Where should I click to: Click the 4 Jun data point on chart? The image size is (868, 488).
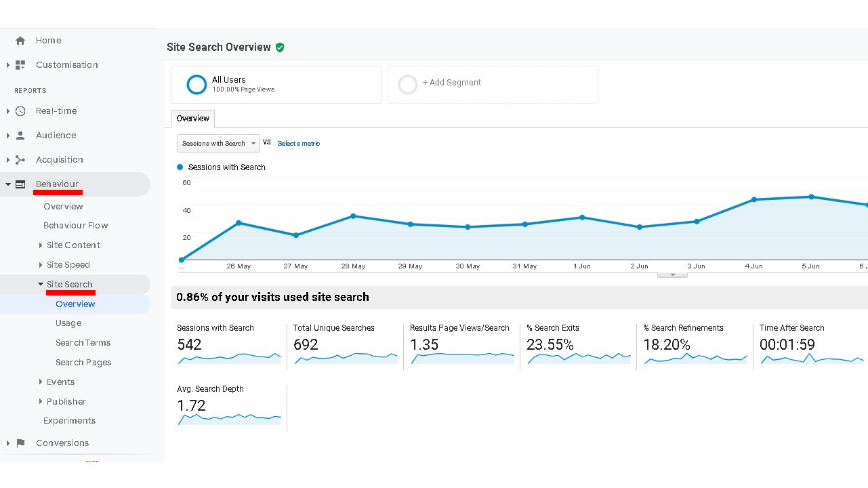753,200
